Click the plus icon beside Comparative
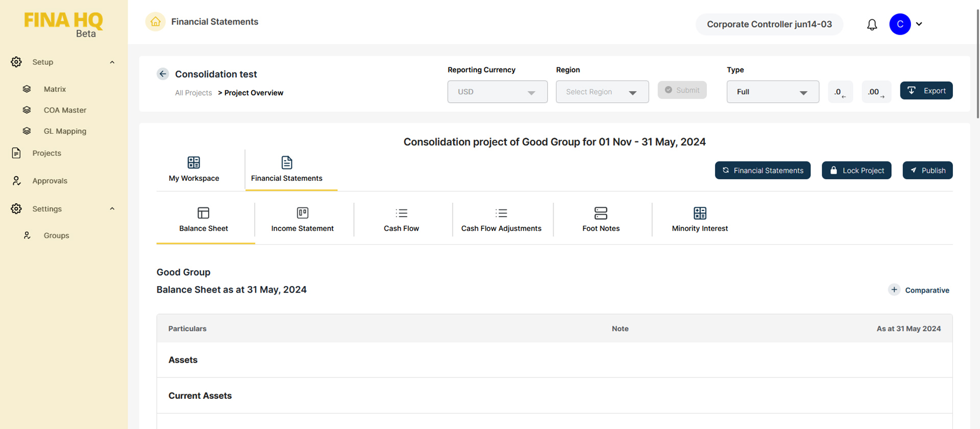This screenshot has width=980, height=429. 894,290
